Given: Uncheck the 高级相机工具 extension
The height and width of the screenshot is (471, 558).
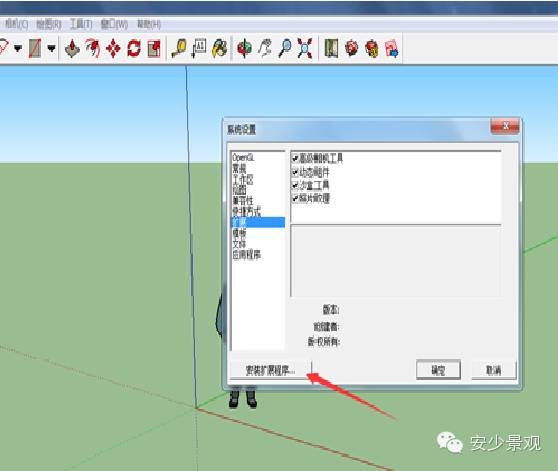Looking at the screenshot, I should click(x=295, y=158).
